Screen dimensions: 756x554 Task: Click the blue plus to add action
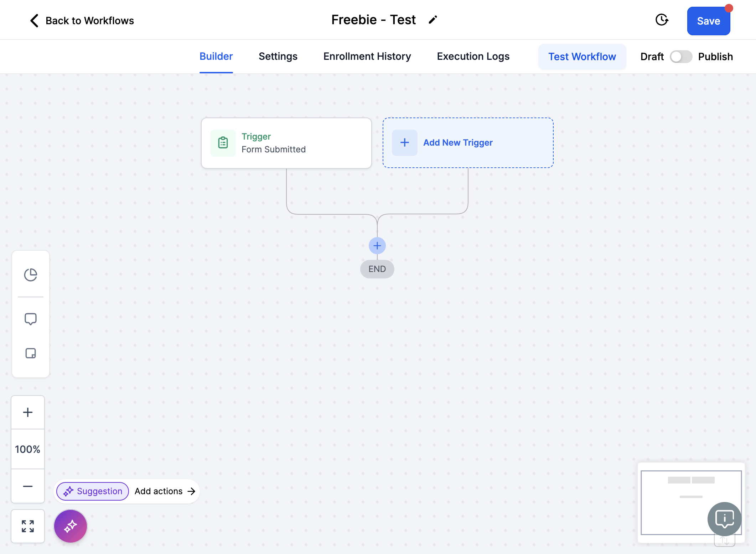pyautogui.click(x=377, y=246)
